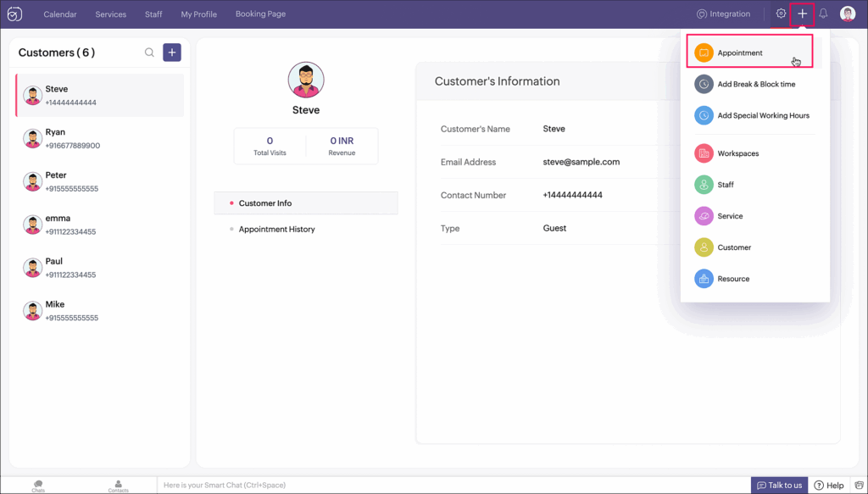Select customer Steve in the list
The height and width of the screenshot is (494, 868).
point(100,95)
